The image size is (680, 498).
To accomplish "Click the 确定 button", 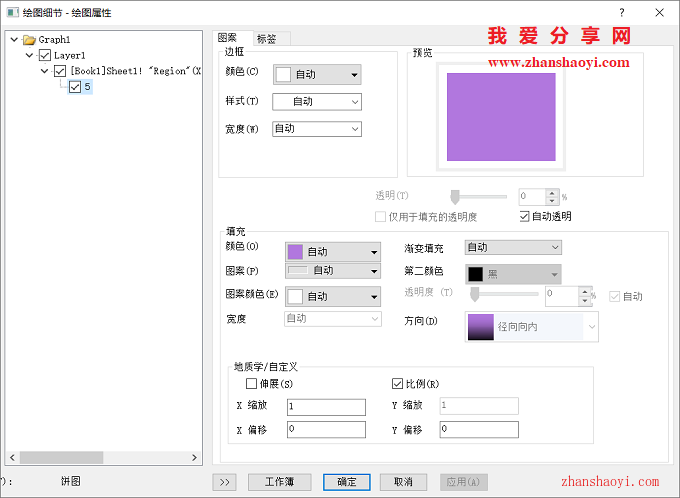I will [347, 482].
